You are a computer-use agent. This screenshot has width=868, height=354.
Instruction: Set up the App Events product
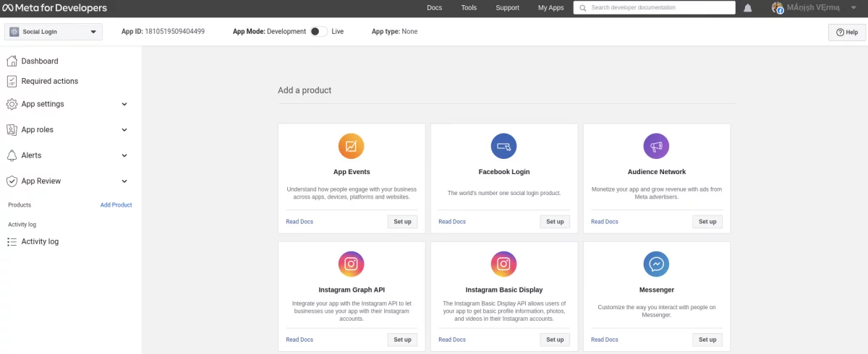tap(402, 222)
